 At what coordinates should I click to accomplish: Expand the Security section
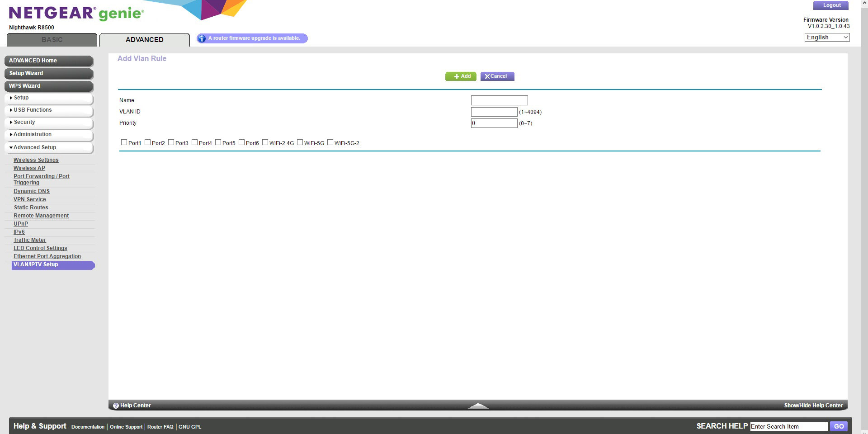click(49, 123)
